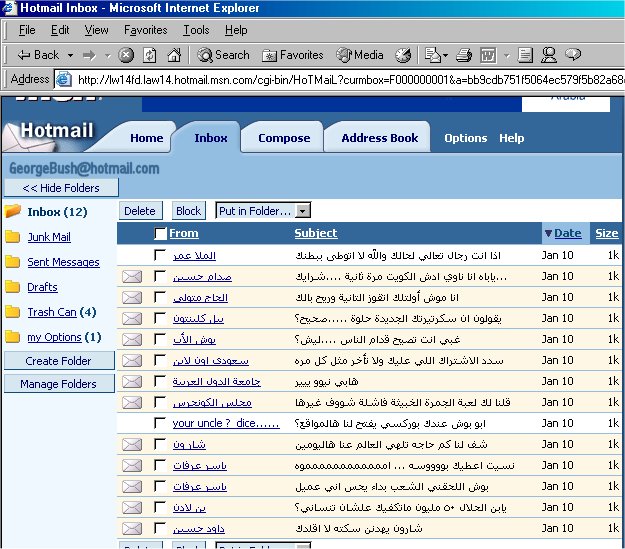Click the page icon in the Address bar

click(63, 79)
